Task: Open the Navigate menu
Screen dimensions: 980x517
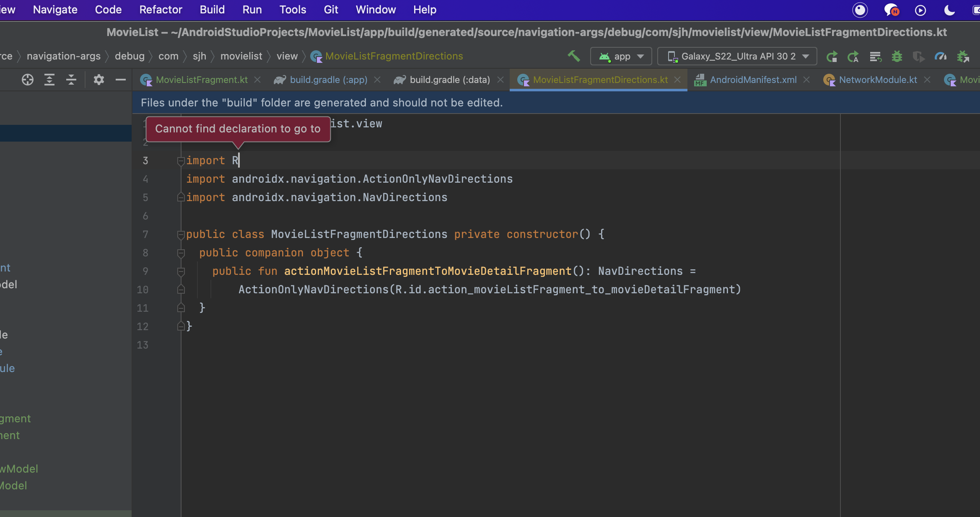Action: [55, 10]
